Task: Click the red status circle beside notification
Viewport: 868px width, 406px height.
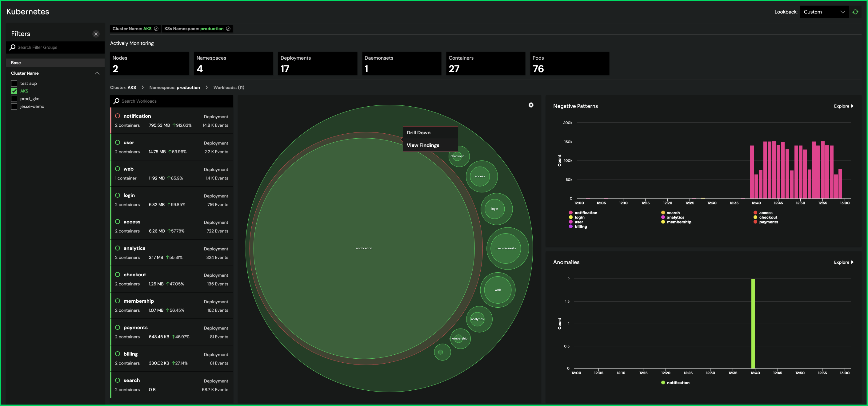Action: point(118,116)
